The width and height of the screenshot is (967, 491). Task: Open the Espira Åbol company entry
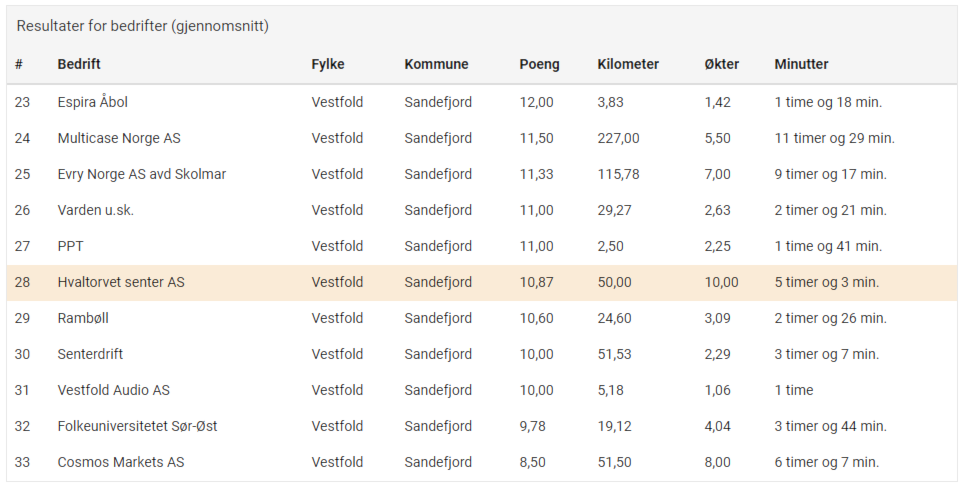tap(93, 102)
